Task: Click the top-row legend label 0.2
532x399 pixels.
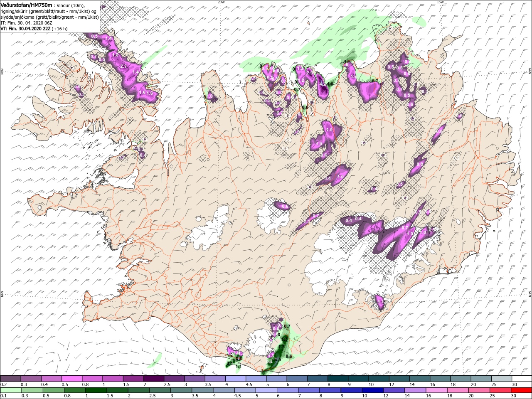Action: [3, 385]
